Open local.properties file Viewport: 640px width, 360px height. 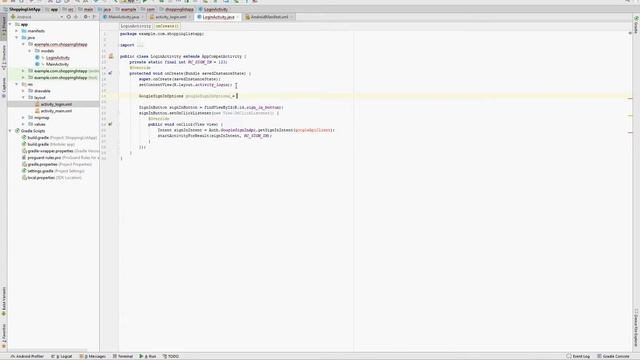pyautogui.click(x=51, y=178)
